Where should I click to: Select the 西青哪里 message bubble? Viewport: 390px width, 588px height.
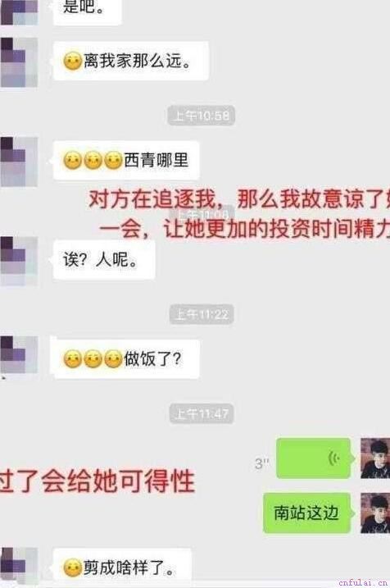pyautogui.click(x=126, y=161)
